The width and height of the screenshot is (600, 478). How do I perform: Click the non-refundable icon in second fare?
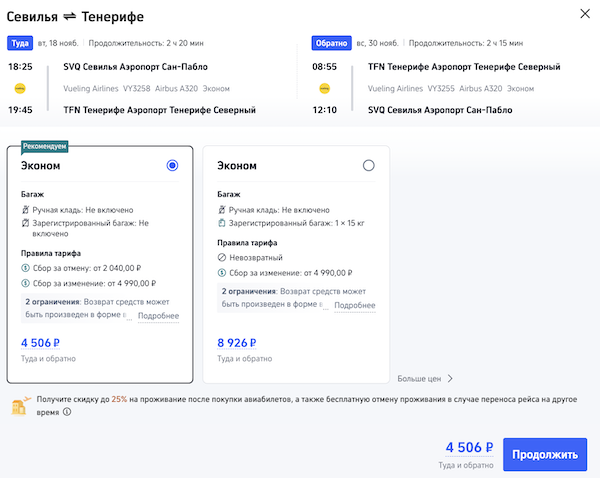[x=221, y=257]
